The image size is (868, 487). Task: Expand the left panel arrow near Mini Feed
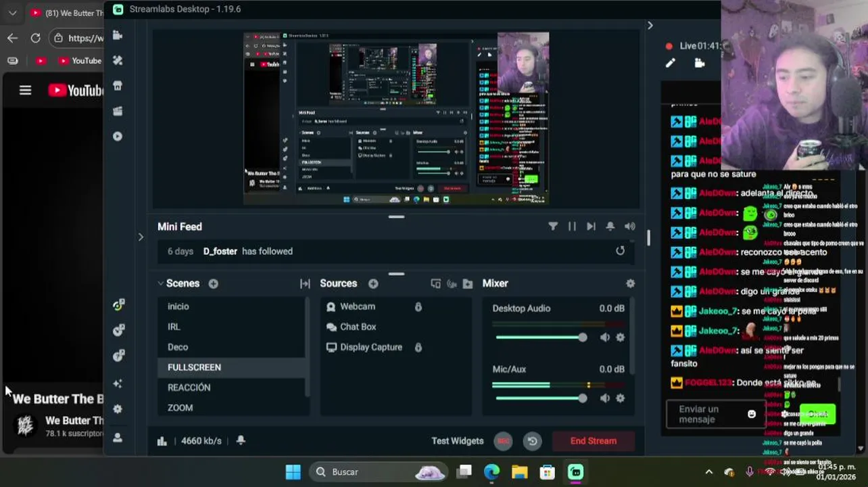click(x=141, y=237)
